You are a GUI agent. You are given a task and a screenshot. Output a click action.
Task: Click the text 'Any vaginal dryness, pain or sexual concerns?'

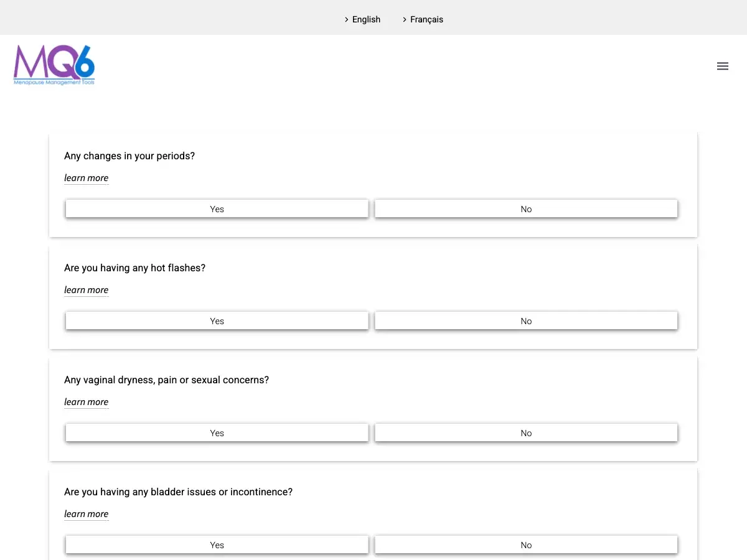pos(167,380)
